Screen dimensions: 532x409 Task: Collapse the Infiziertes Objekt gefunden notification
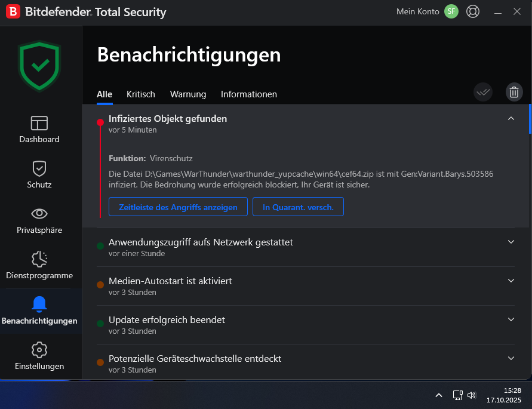tap(511, 118)
